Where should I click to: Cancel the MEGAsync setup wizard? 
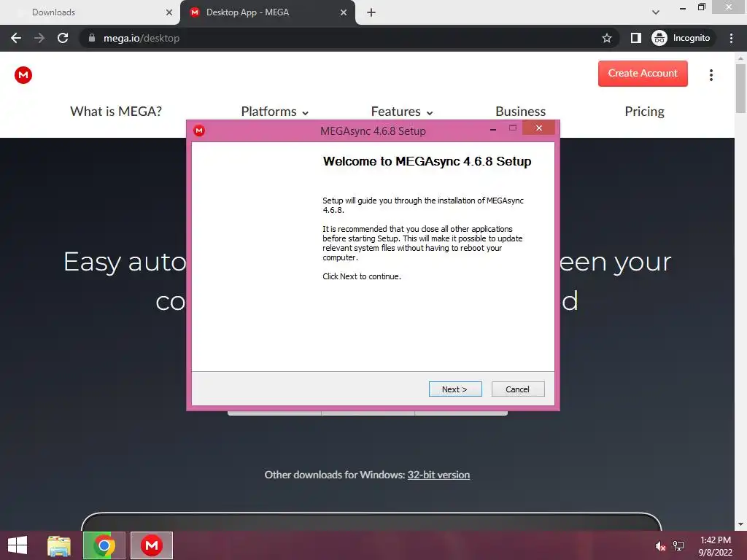(x=518, y=389)
